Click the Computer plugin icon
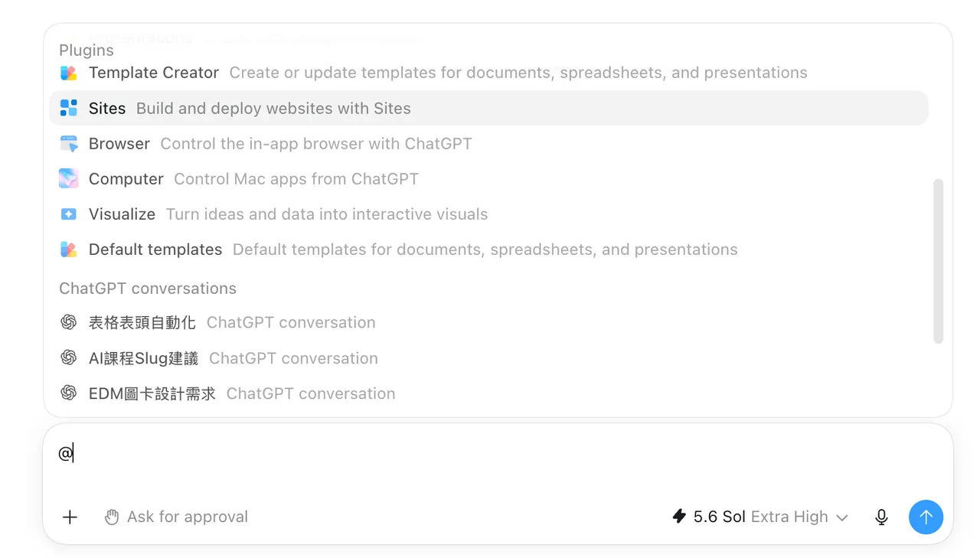Viewport: 980px width, 558px height. (69, 178)
